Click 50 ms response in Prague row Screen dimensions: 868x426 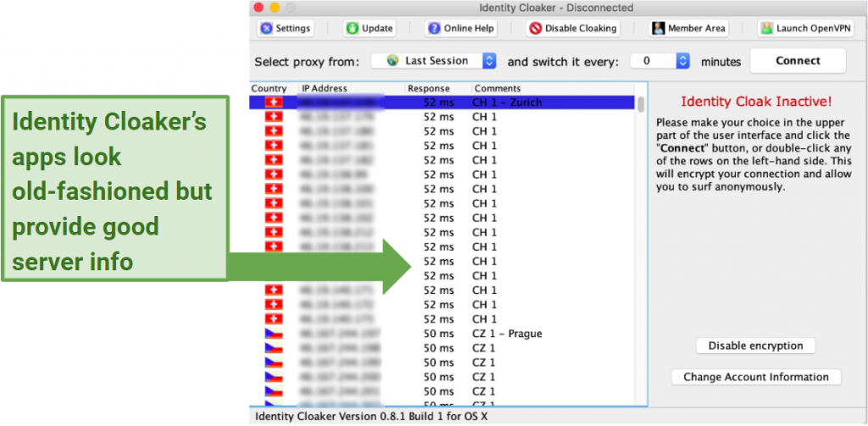click(x=438, y=334)
